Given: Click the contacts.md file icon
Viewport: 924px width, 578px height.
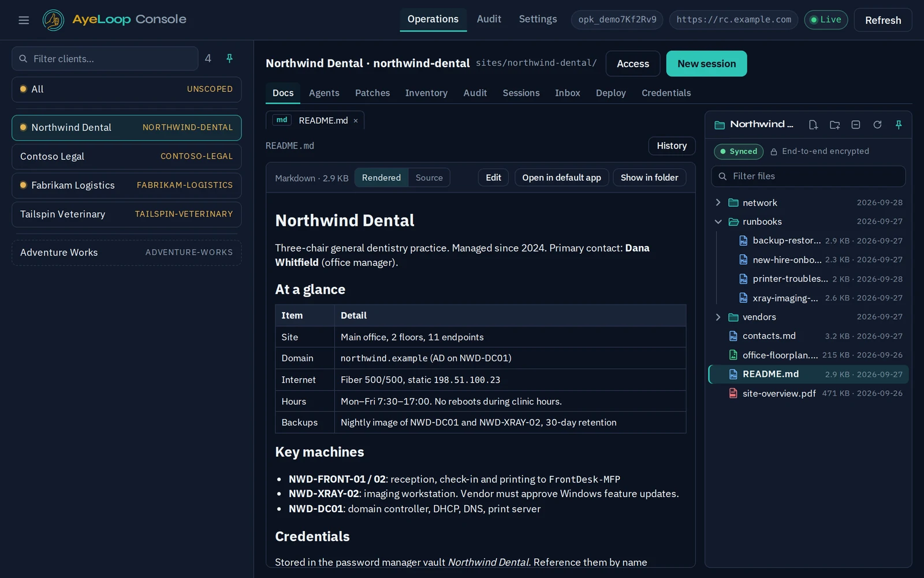Looking at the screenshot, I should coord(733,336).
